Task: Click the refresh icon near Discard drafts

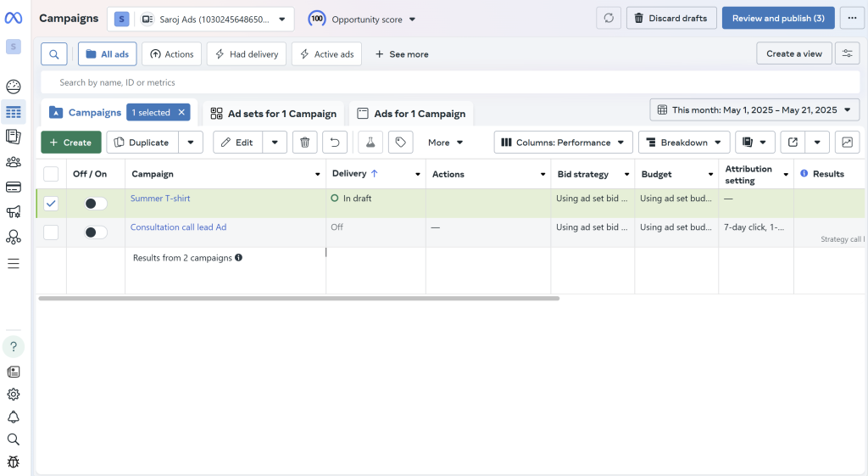Action: 608,18
